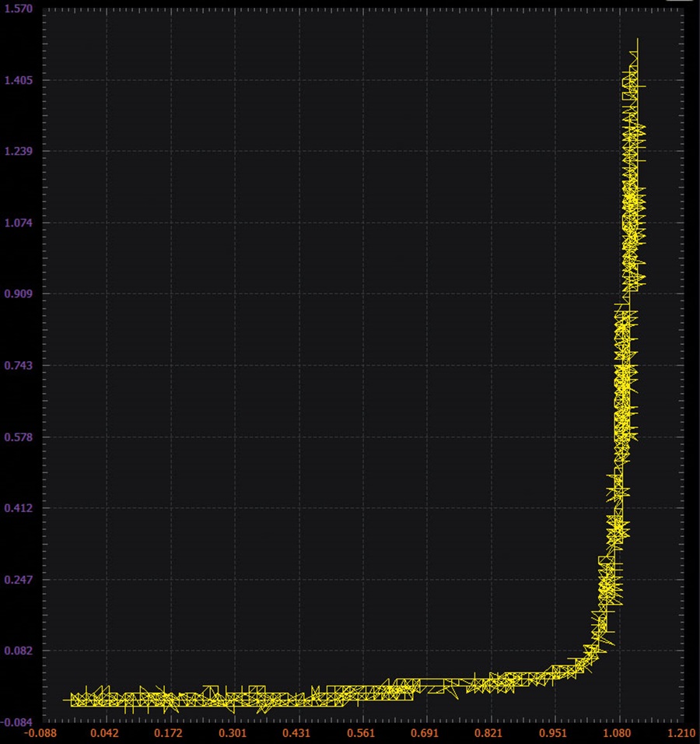Select the 0.412 y-axis tick label

(x=19, y=508)
